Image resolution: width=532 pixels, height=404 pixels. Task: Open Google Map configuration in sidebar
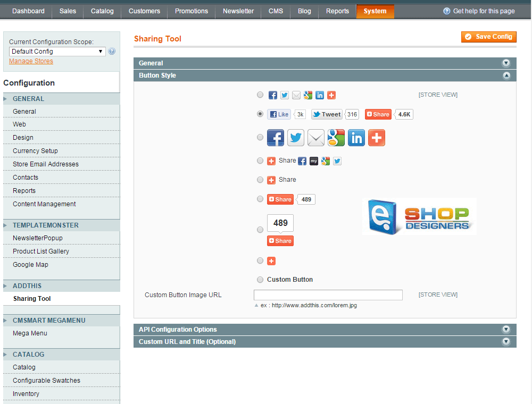[x=30, y=265]
